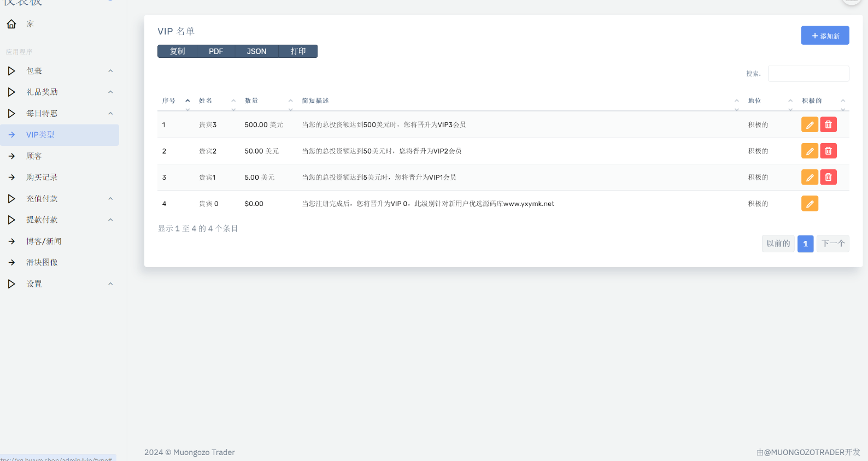Edit the 贵宾1 row with pencil icon
The width and height of the screenshot is (868, 461).
810,177
